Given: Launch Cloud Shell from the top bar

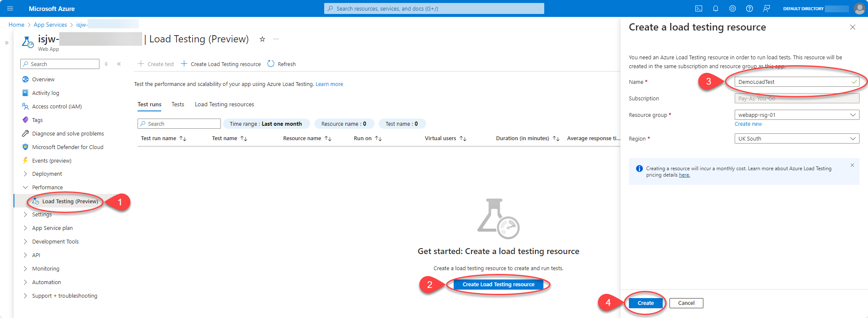Looking at the screenshot, I should (699, 8).
